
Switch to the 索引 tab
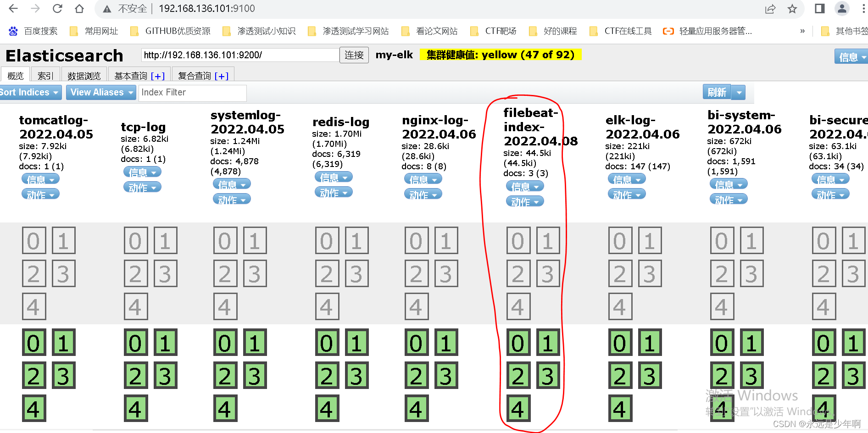pos(45,76)
